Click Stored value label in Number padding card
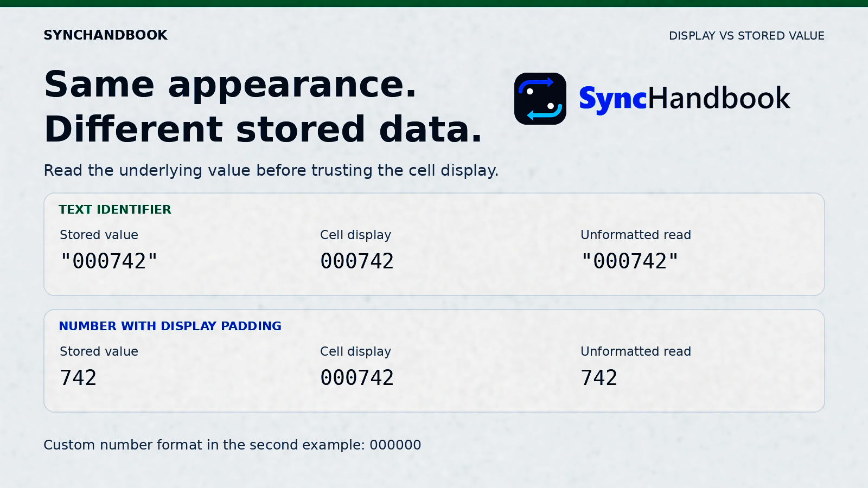868x488 pixels. tap(99, 351)
